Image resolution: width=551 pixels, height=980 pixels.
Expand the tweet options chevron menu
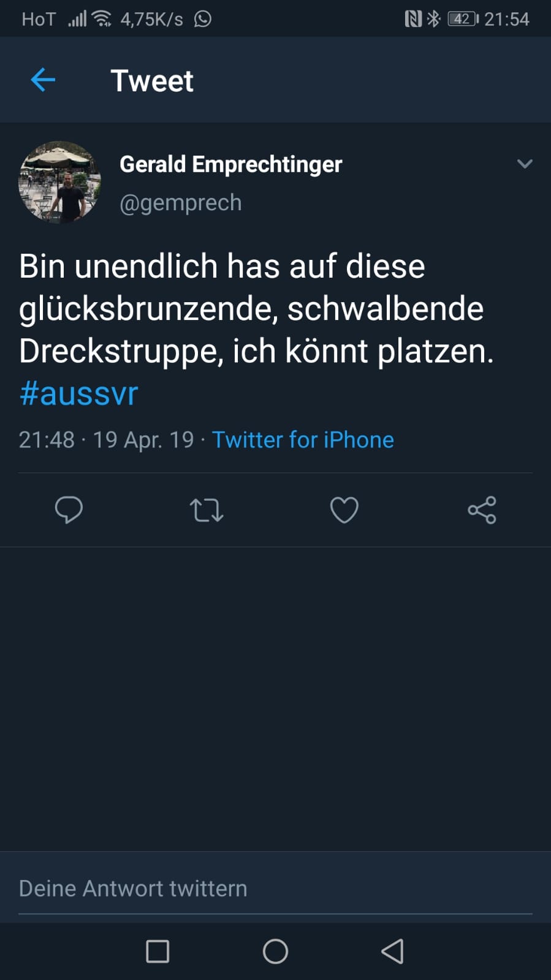click(x=525, y=164)
